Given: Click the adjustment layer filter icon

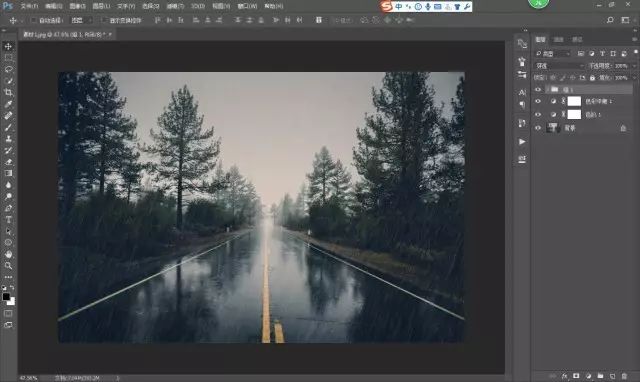Looking at the screenshot, I should click(591, 53).
